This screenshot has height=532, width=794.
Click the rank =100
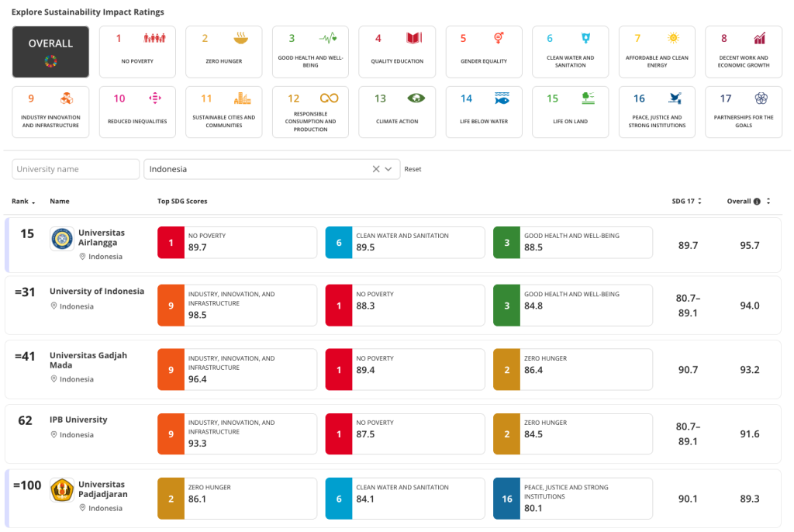point(27,485)
